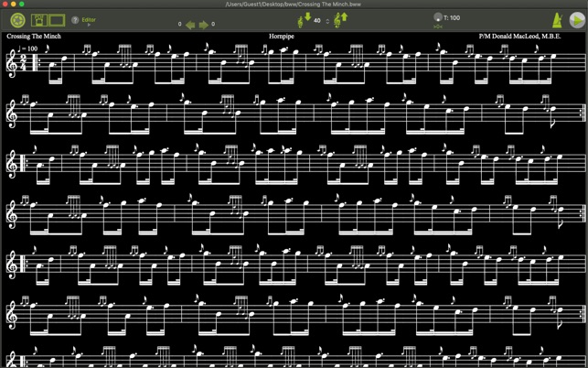
Task: Click the green >0< reset tempo symbol
Action: click(438, 27)
